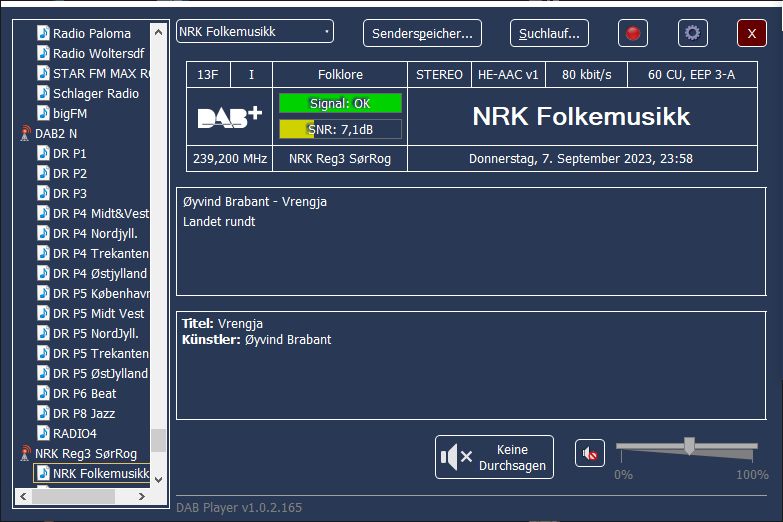
Task: Click the Signal: OK indicator bar
Action: (340, 103)
